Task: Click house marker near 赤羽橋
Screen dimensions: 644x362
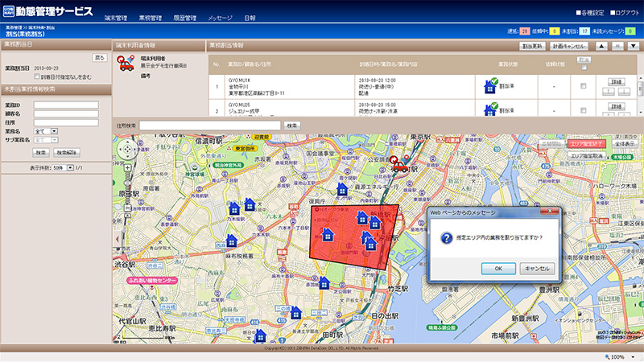Action: (324, 283)
